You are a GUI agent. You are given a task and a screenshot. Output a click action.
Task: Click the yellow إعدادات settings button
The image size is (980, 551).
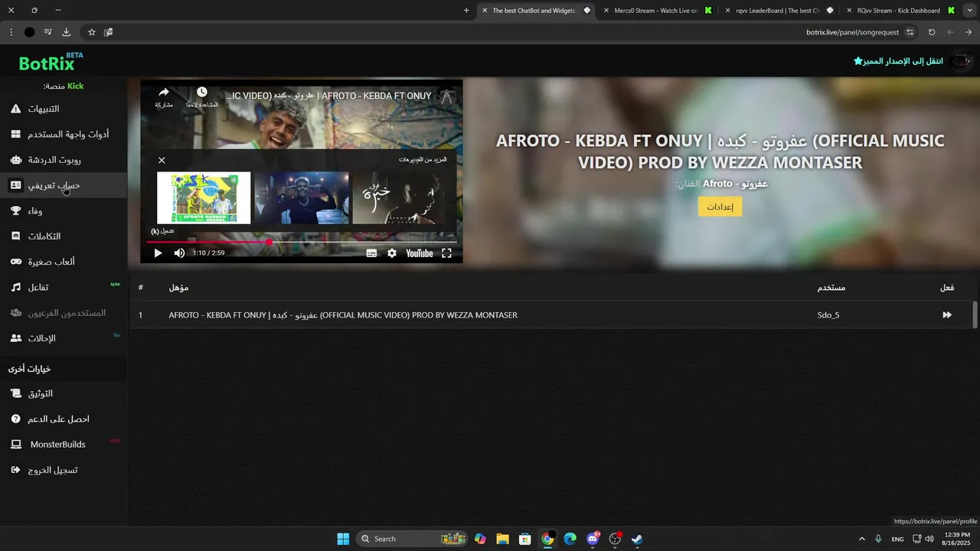tap(720, 207)
